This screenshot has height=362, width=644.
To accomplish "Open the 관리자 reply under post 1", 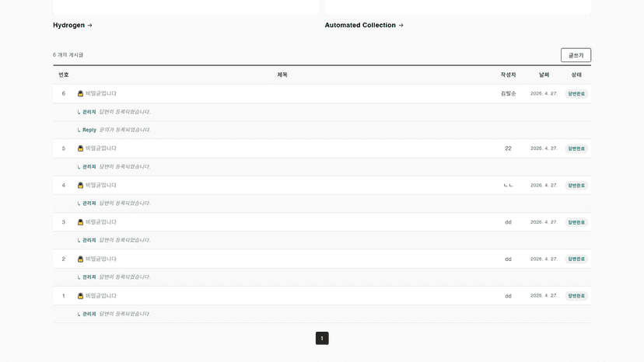I will pos(322,314).
